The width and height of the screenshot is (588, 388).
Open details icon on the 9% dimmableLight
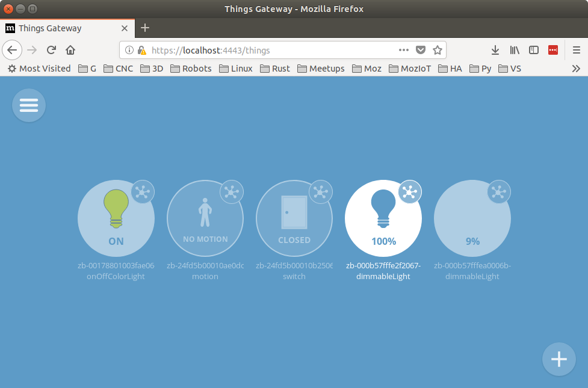click(499, 192)
